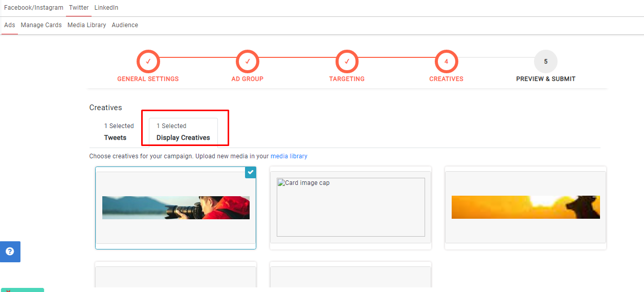Click Ad Group step checkmark circle
Viewport: 644px width, 292px height.
tap(247, 61)
